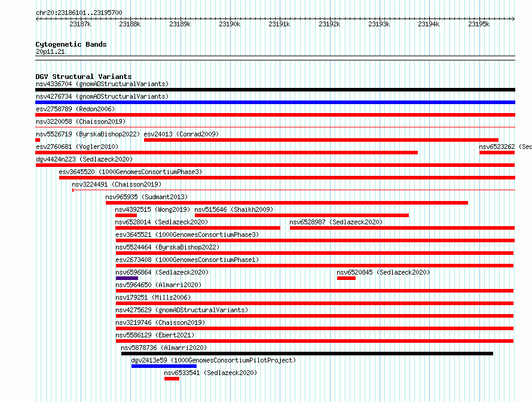The width and height of the screenshot is (532, 402).
Task: Click the 23194k ruler mark
Action: pyautogui.click(x=429, y=24)
